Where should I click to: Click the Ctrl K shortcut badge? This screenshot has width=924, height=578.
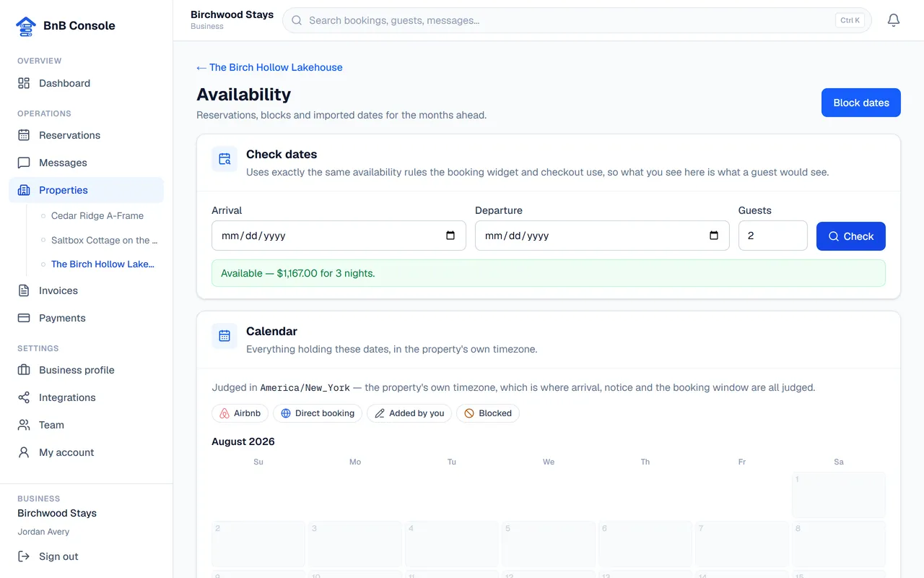click(x=850, y=20)
